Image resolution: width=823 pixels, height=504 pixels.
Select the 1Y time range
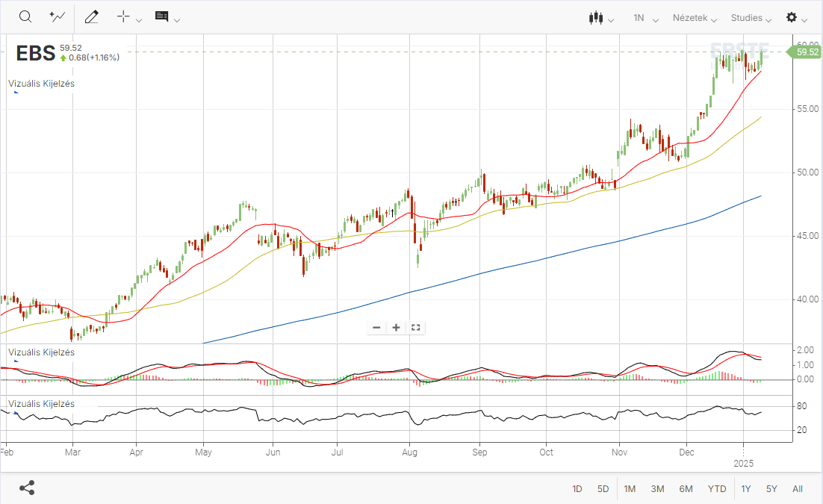click(x=746, y=489)
